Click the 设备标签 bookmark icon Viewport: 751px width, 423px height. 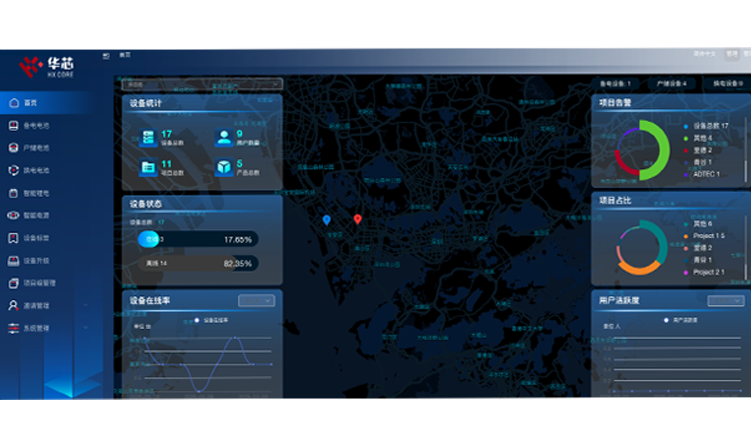[13, 238]
